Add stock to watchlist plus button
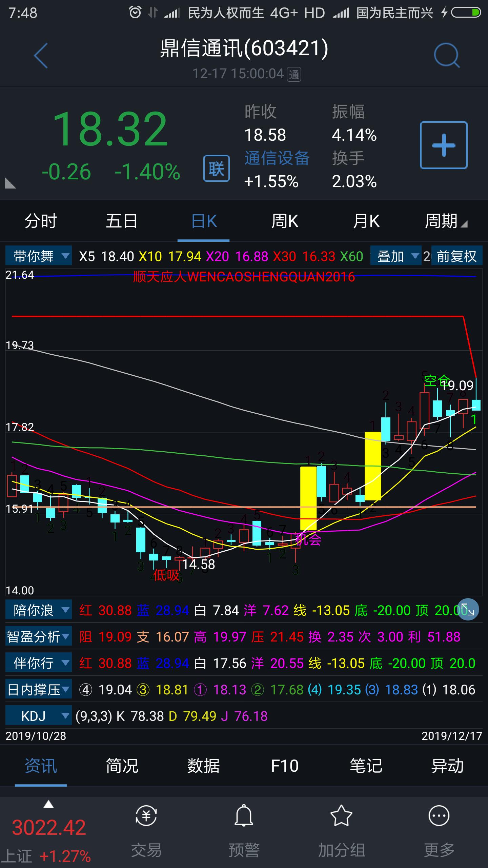 pos(444,145)
